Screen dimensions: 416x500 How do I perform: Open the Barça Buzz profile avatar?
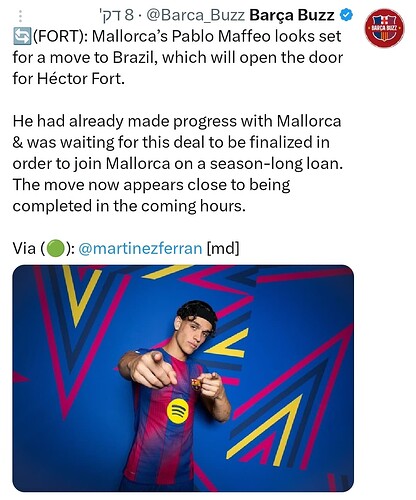point(384,28)
